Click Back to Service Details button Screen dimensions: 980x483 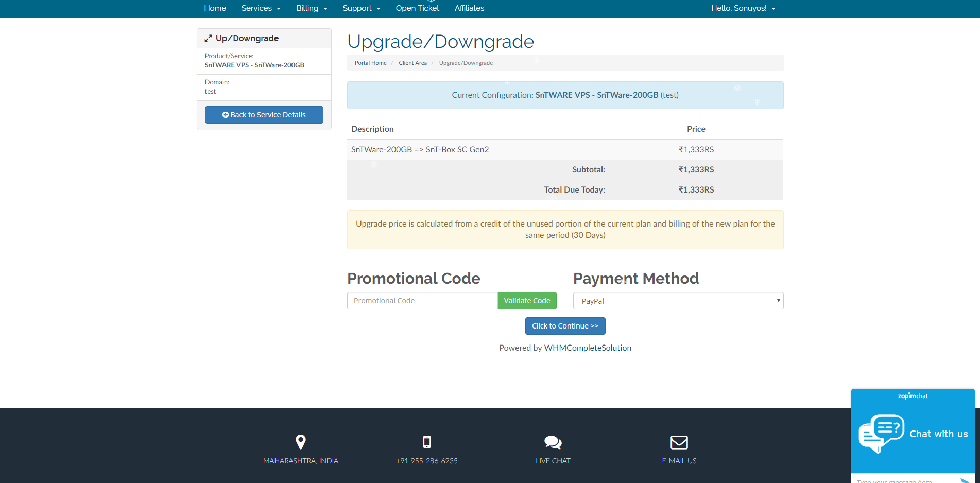tap(264, 115)
